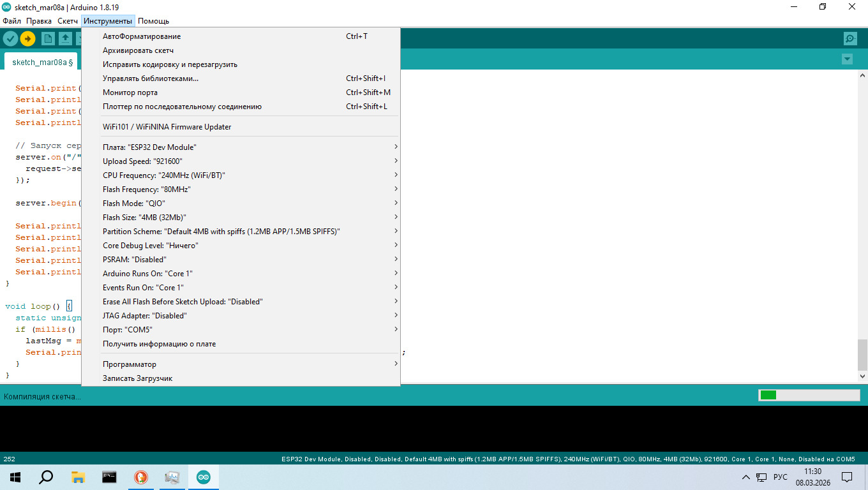Open File Explorer on the taskbar
This screenshot has width=868, height=490.
pos(78,477)
